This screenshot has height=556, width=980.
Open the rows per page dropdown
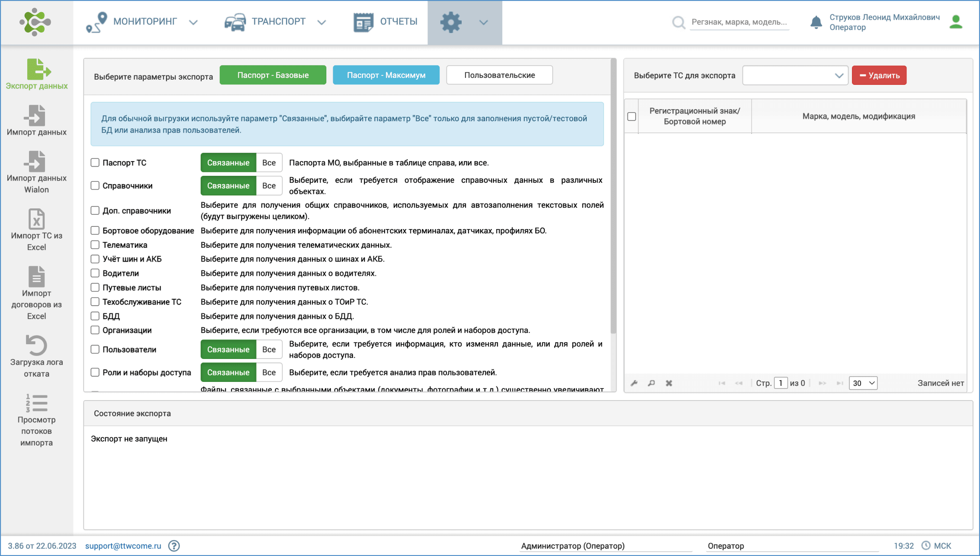tap(863, 383)
